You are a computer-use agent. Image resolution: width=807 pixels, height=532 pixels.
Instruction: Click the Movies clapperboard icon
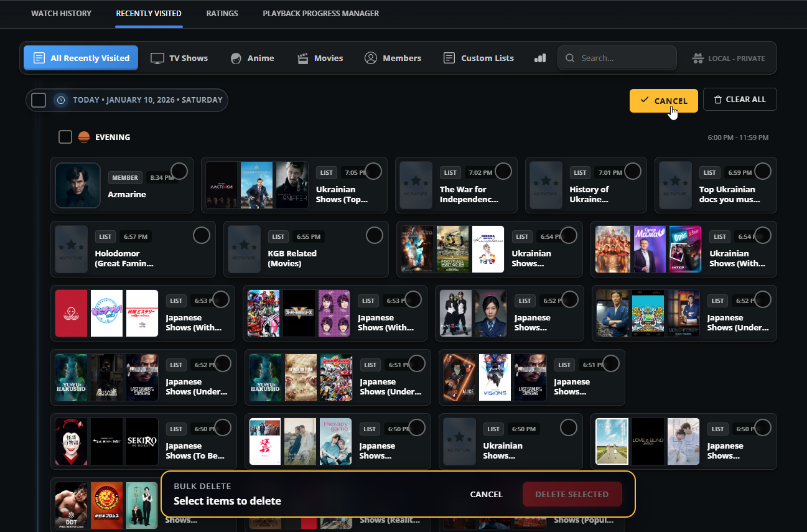coord(303,58)
